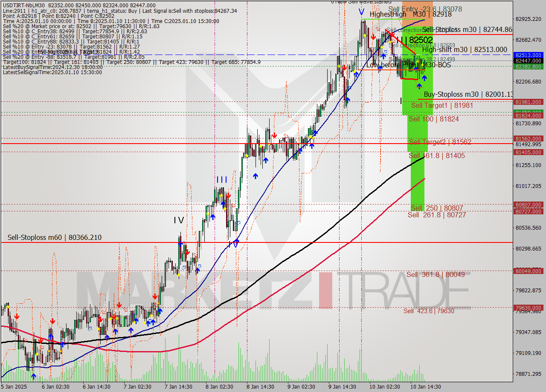Click the 'Sell Target2 | 81562' label

[x=440, y=142]
